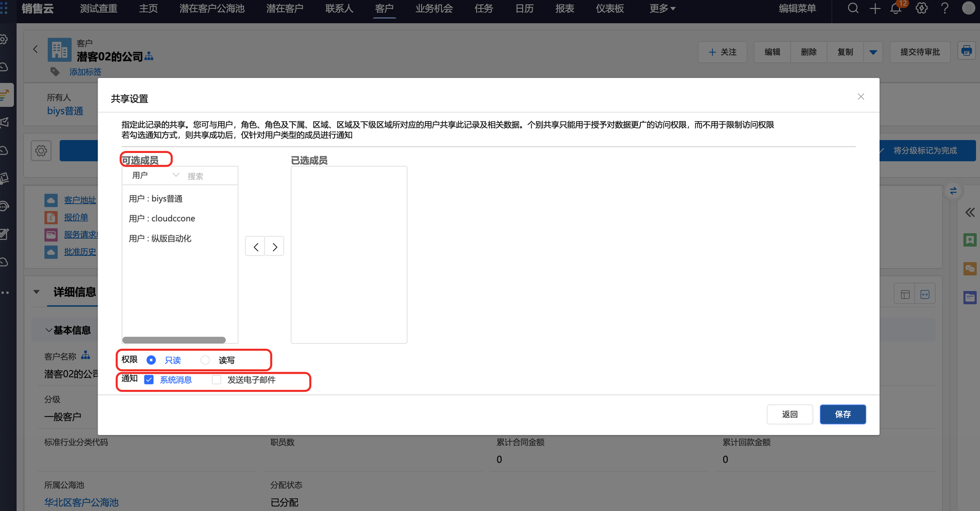This screenshot has height=511, width=980.
Task: Select the 读写 permission radio button
Action: (205, 360)
